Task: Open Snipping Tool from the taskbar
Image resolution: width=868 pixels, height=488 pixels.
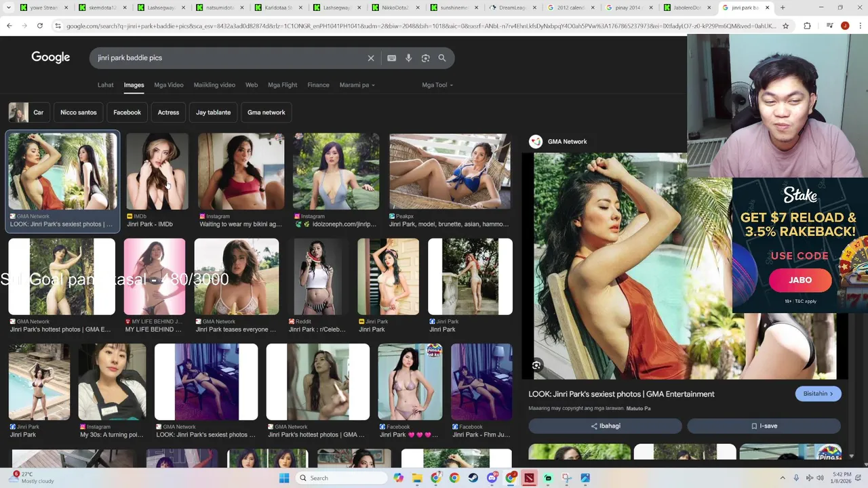Action: pos(566,478)
